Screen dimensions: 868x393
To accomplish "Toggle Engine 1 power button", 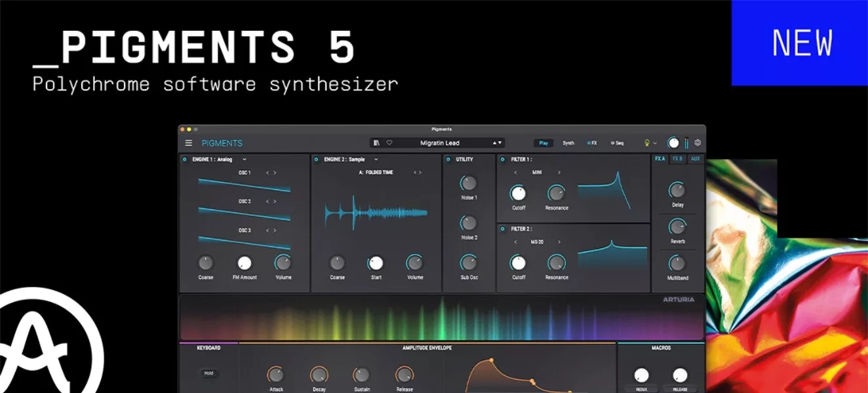I will pyautogui.click(x=185, y=159).
